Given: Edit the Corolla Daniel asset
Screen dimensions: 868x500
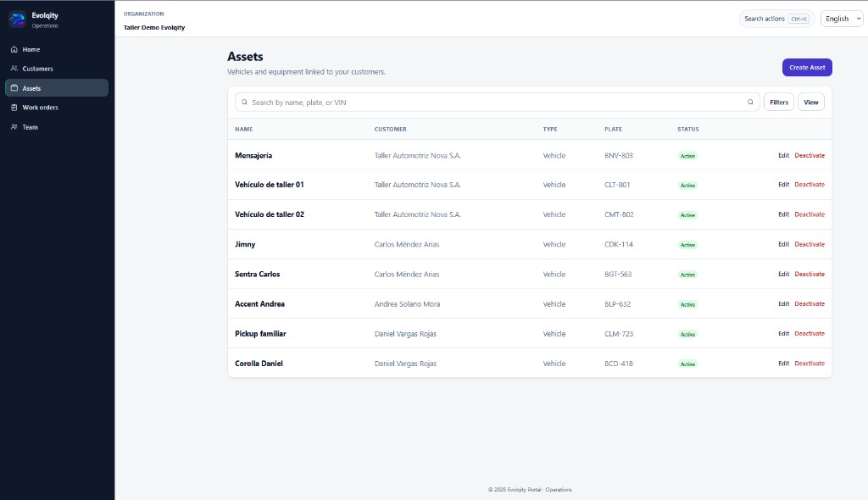Looking at the screenshot, I should [783, 364].
